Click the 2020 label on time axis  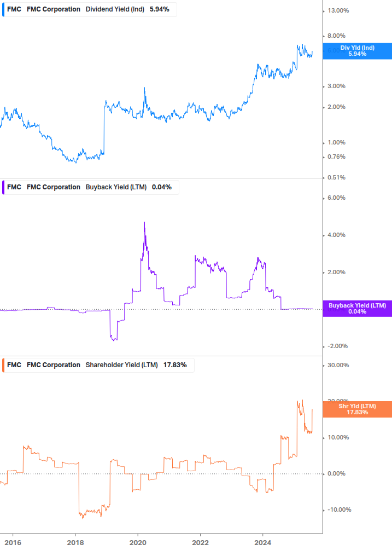tap(138, 543)
